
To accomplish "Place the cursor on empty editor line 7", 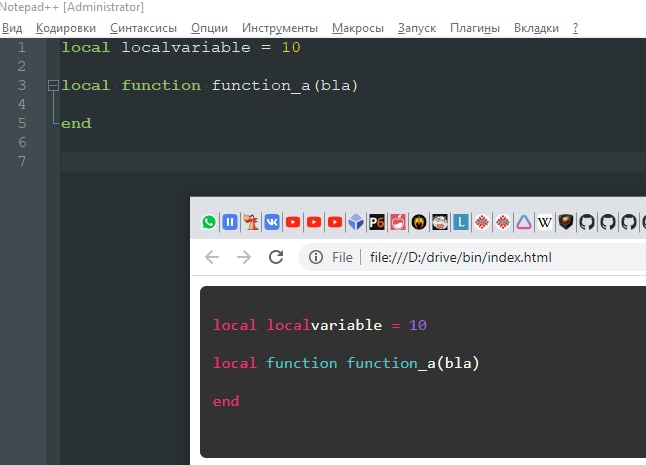I will 353,161.
